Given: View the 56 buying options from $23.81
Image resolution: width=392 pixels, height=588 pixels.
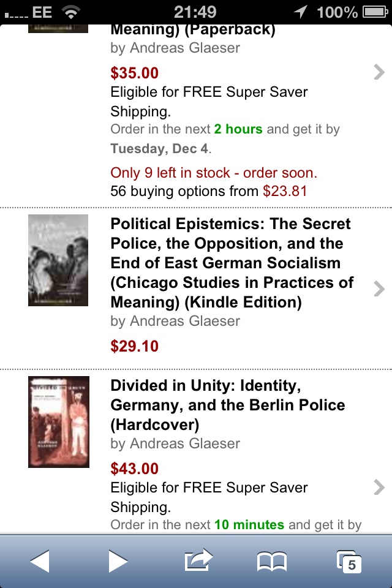Looking at the screenshot, I should tap(208, 191).
